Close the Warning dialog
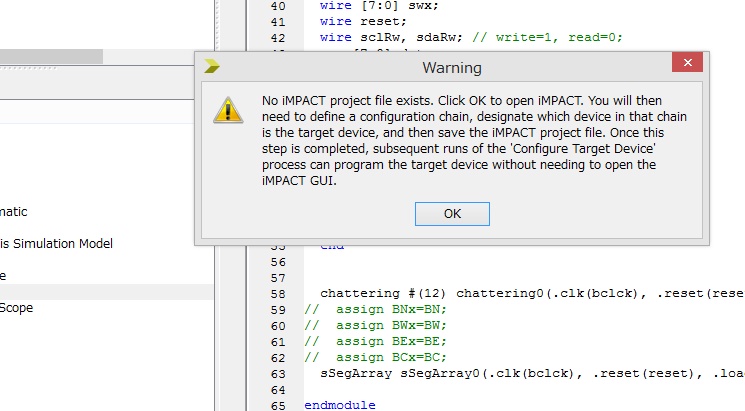 coord(687,67)
